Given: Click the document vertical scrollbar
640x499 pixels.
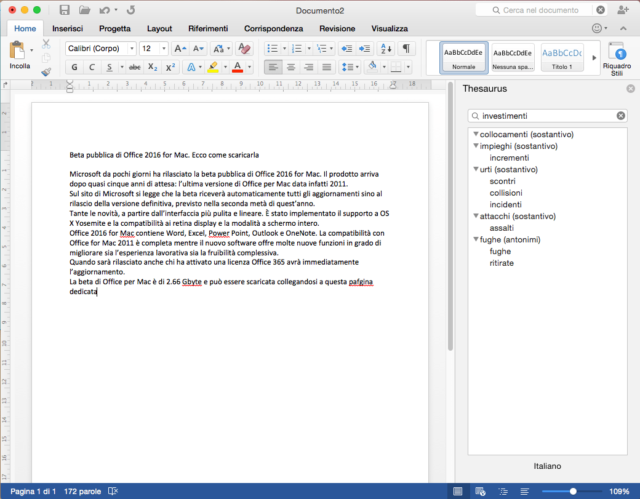Looking at the screenshot, I should (450, 216).
